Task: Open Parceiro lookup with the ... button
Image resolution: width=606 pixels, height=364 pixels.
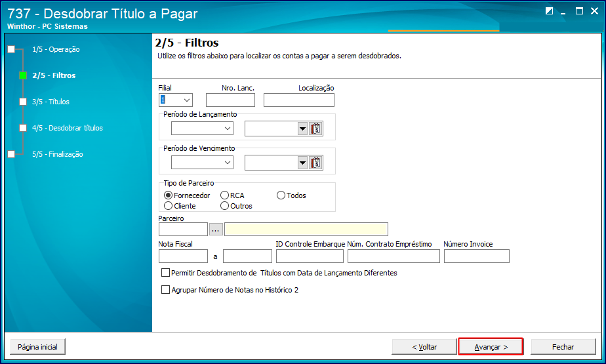Action: click(216, 230)
